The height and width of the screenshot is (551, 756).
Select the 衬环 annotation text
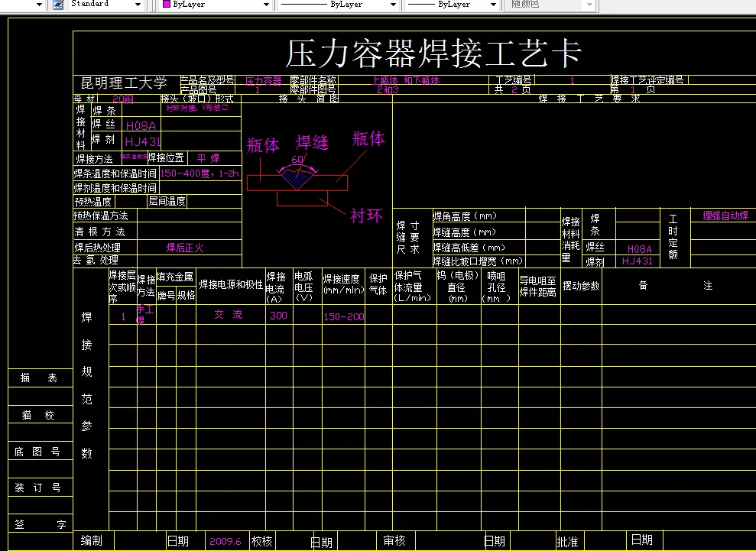[x=365, y=216]
